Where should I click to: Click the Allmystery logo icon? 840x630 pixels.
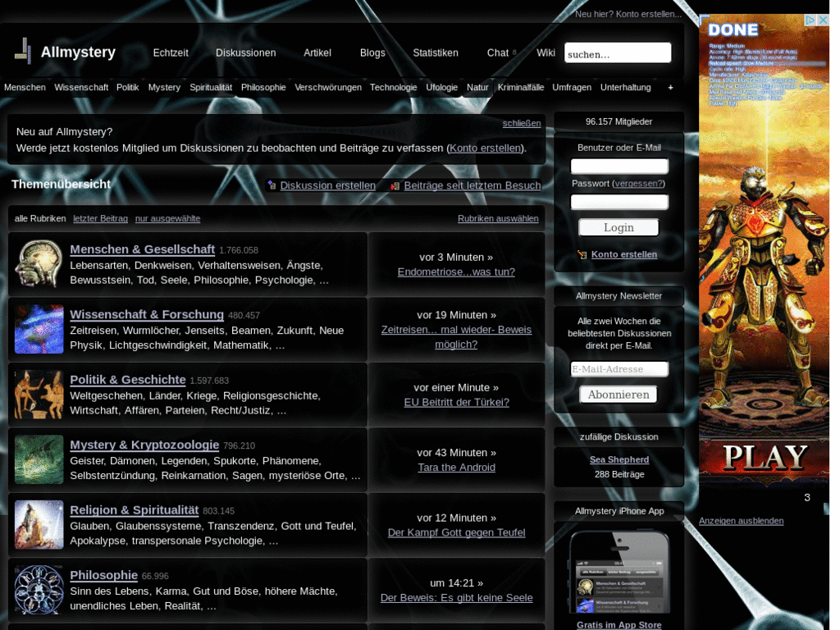point(23,52)
